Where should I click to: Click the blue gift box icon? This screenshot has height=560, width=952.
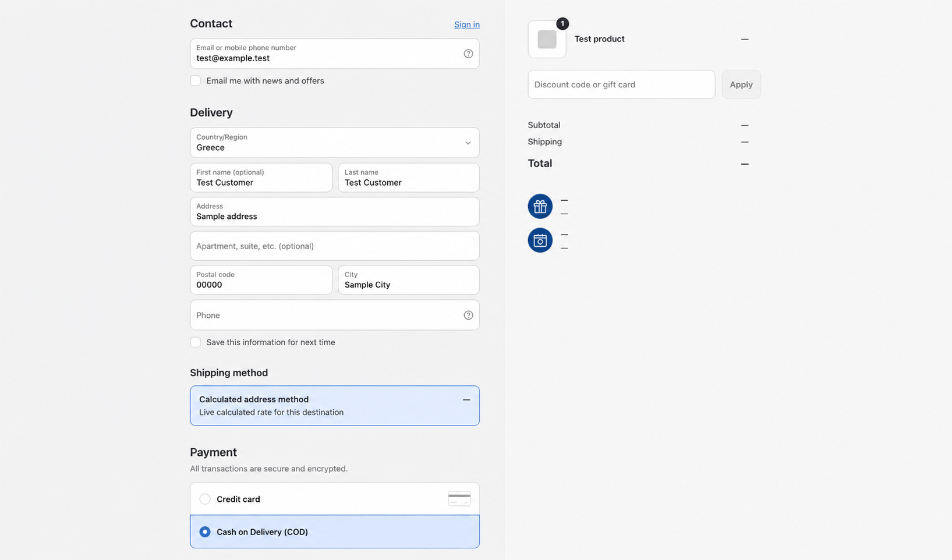[540, 206]
